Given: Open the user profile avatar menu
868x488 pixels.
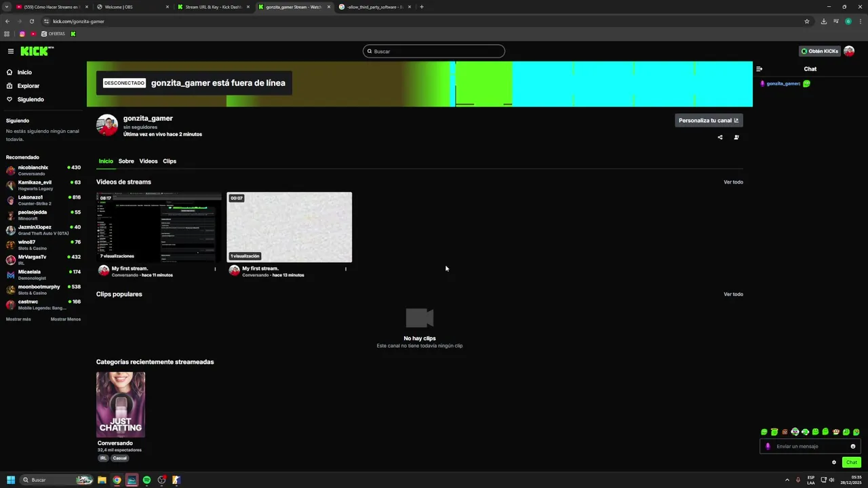Looking at the screenshot, I should tap(849, 51).
